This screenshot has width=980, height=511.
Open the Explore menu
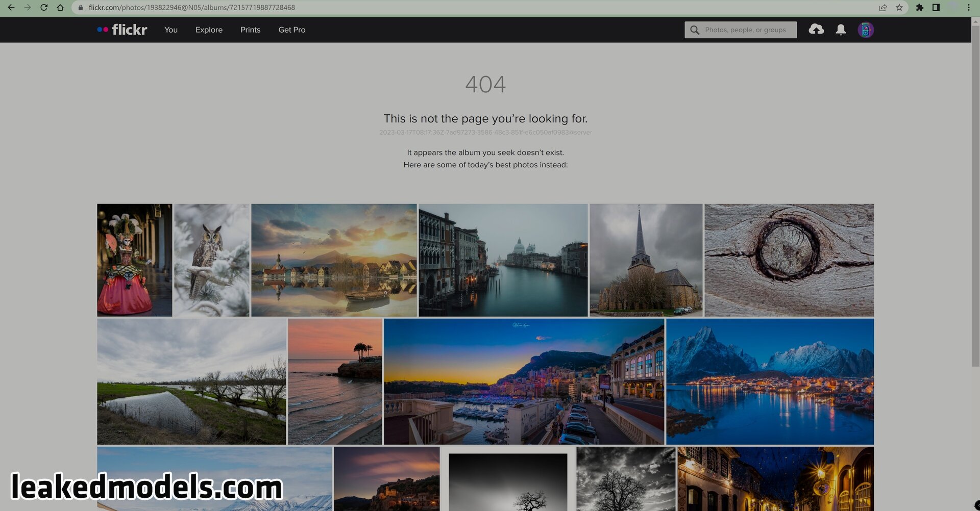(209, 30)
